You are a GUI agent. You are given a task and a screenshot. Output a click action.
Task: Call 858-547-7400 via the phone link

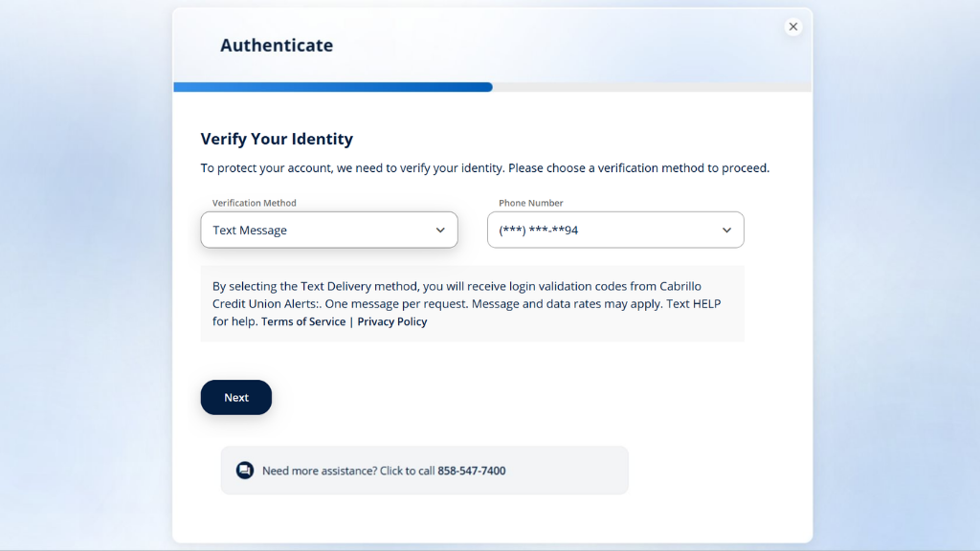click(x=472, y=471)
